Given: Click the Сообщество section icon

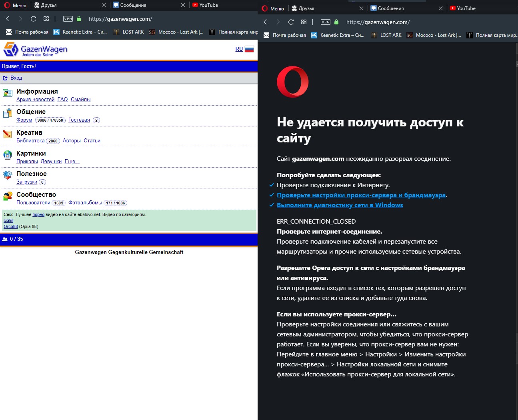Looking at the screenshot, I should 8,196.
